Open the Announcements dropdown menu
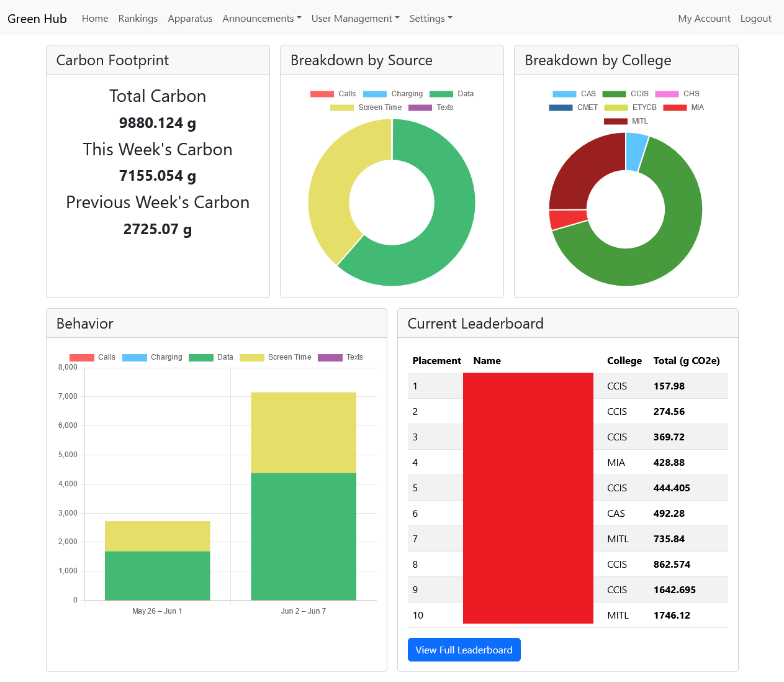 click(x=261, y=19)
